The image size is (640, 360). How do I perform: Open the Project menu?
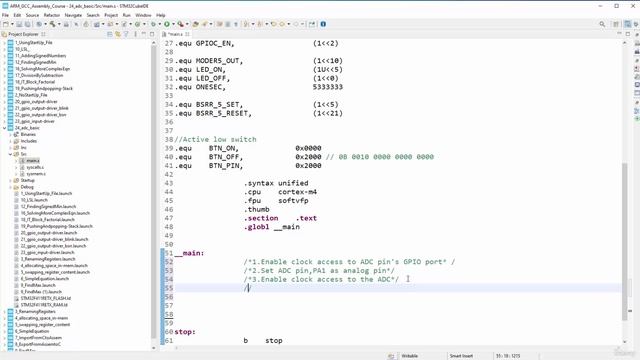111,15
